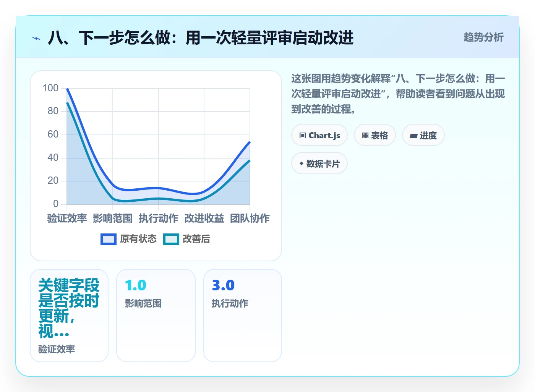Click the 40 y-axis tick value

[x=53, y=157]
